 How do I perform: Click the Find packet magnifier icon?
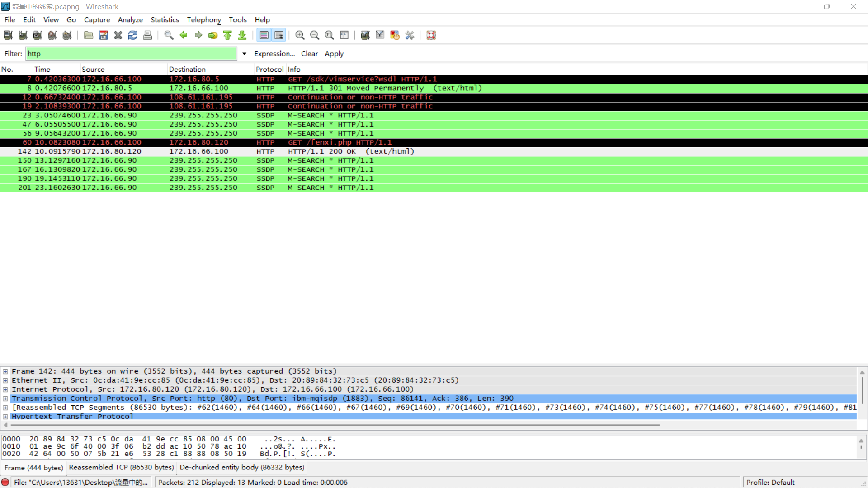click(x=169, y=35)
